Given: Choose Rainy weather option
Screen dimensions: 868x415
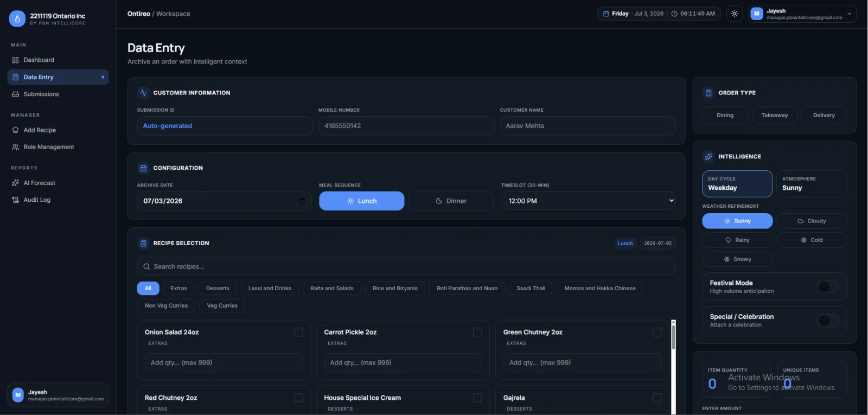Looking at the screenshot, I should (x=737, y=240).
